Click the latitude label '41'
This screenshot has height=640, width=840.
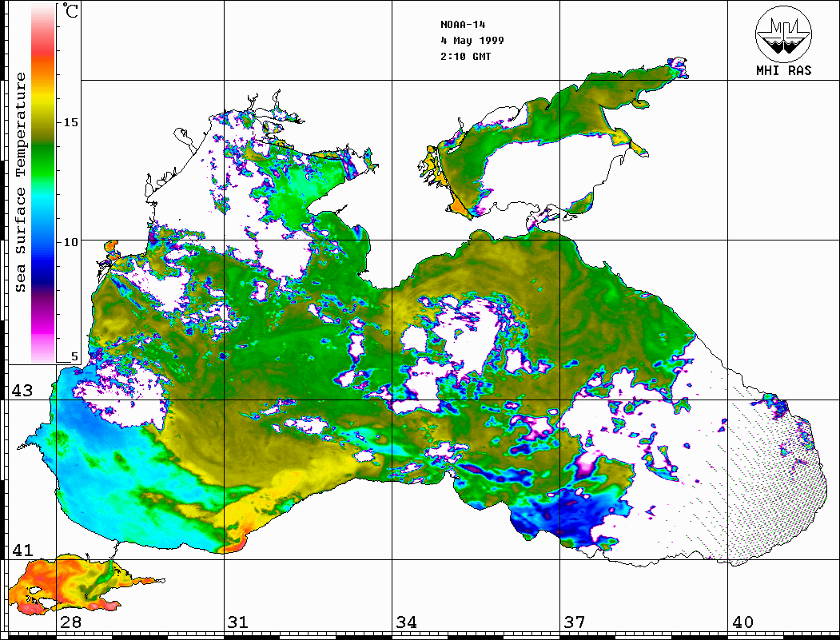[22, 550]
